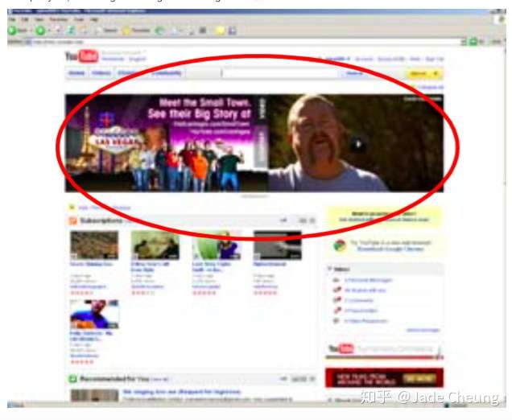Click the orange Subscriptions feed icon
This screenshot has width=512, height=420.
(x=72, y=221)
